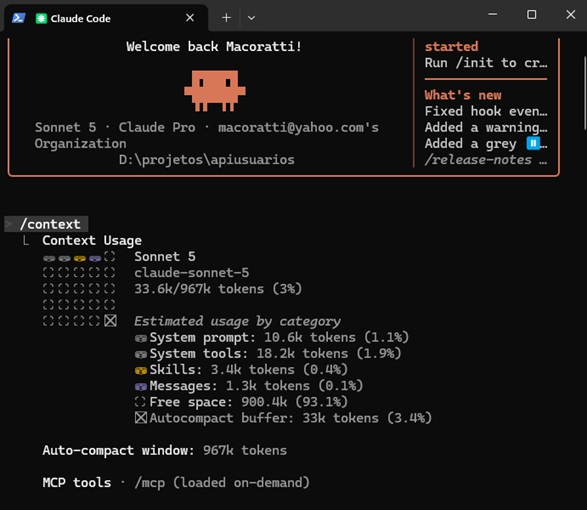Click the Auto-compact window: 967k tokens line
Screen dimensions: 587x510
point(165,450)
